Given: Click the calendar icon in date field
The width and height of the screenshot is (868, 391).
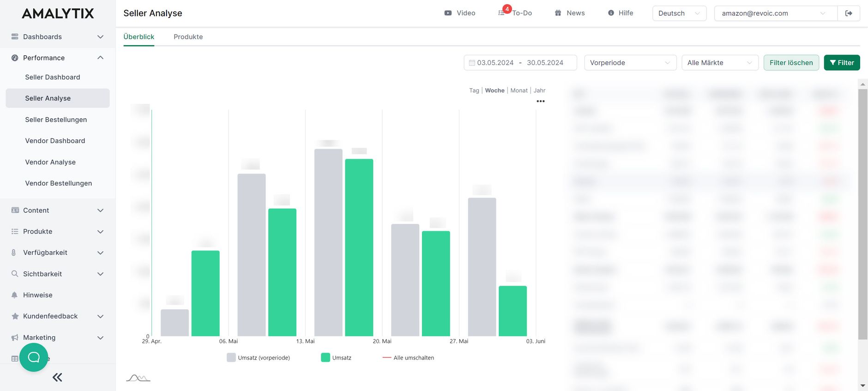Looking at the screenshot, I should click(472, 63).
